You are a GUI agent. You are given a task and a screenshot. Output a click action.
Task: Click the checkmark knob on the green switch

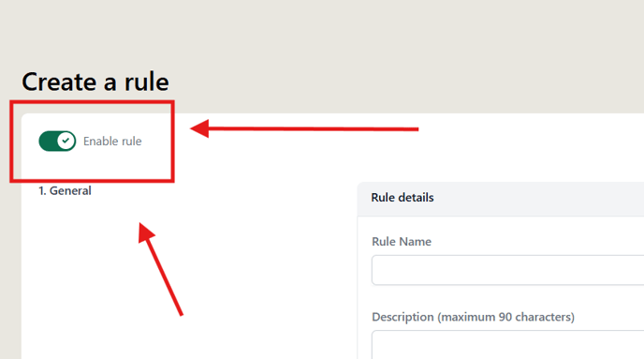(x=66, y=141)
